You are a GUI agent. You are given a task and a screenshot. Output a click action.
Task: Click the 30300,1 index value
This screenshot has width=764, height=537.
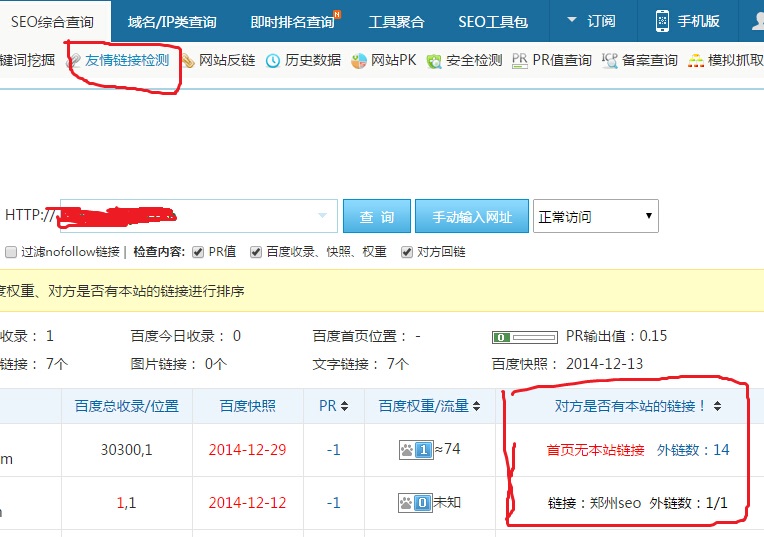127,449
